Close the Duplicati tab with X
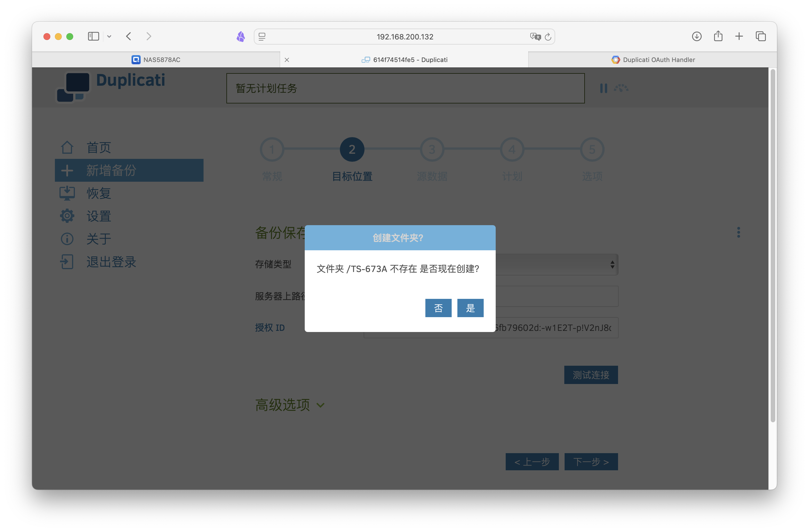 (287, 60)
